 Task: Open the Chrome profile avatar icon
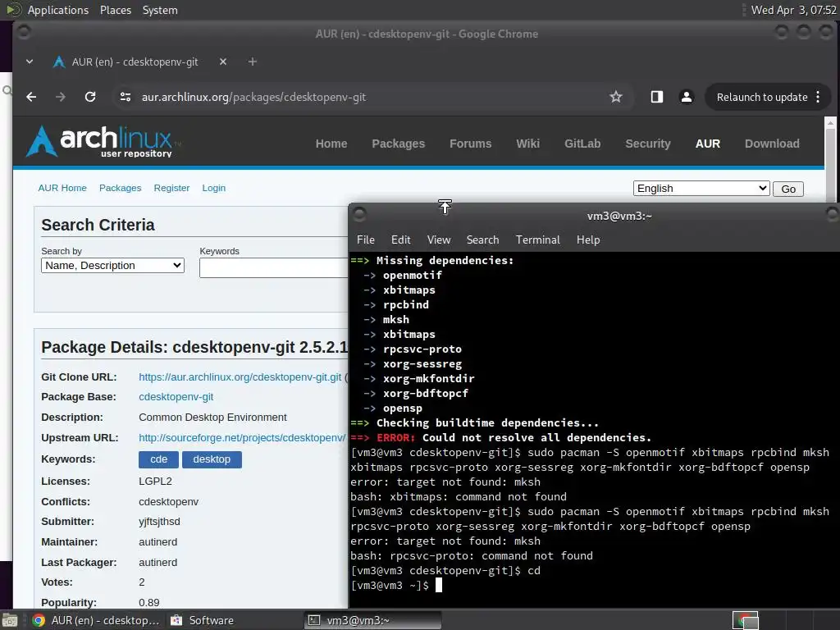click(687, 97)
